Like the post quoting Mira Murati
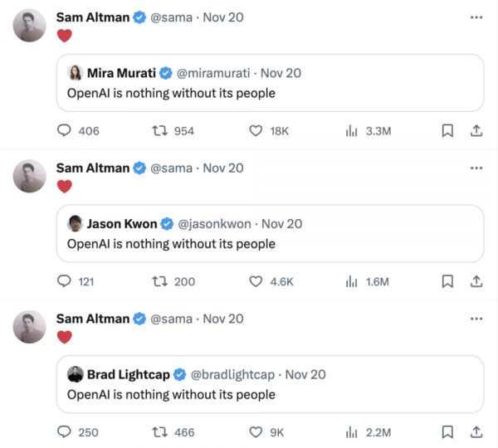 click(256, 130)
